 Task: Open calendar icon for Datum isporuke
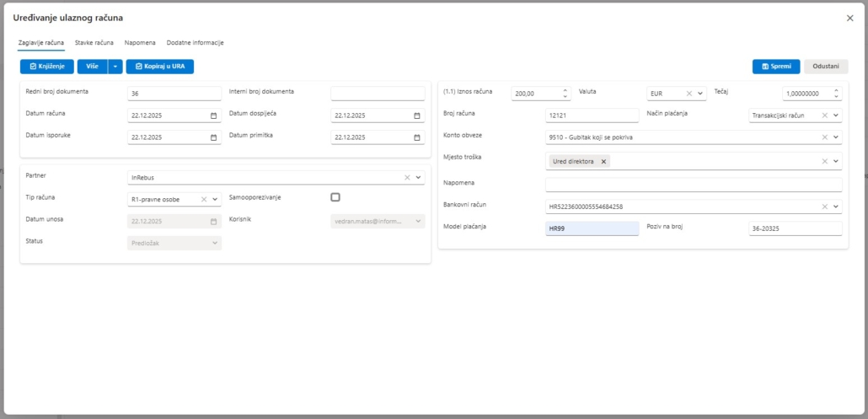pyautogui.click(x=213, y=137)
